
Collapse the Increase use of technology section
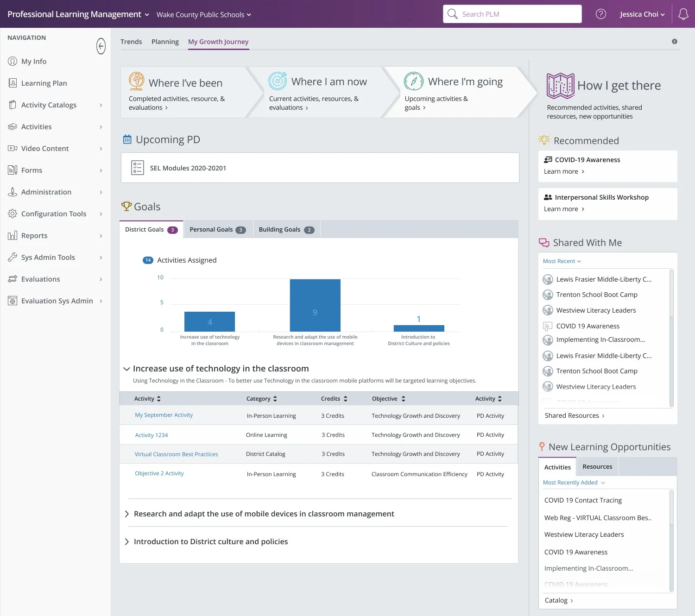click(126, 369)
